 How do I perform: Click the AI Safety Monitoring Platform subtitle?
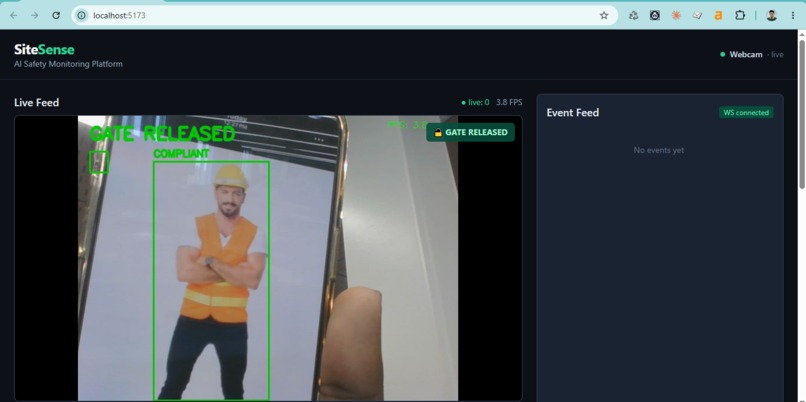click(x=68, y=64)
